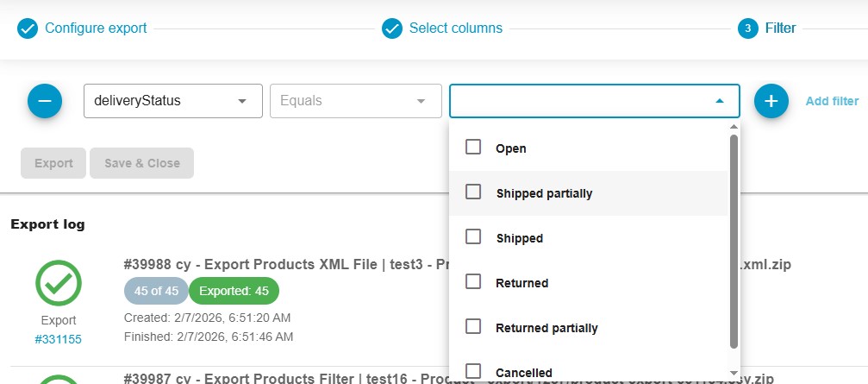Go to the Configure export step

tap(96, 28)
